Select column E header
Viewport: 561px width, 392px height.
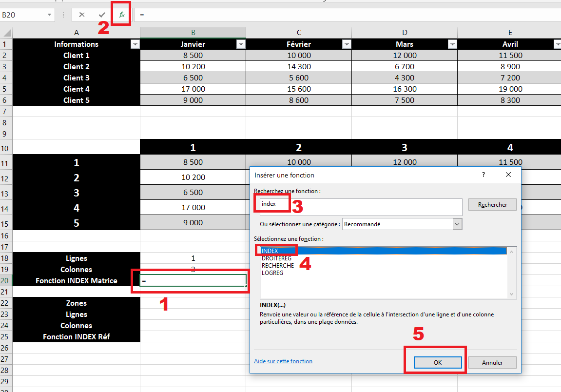(x=509, y=33)
